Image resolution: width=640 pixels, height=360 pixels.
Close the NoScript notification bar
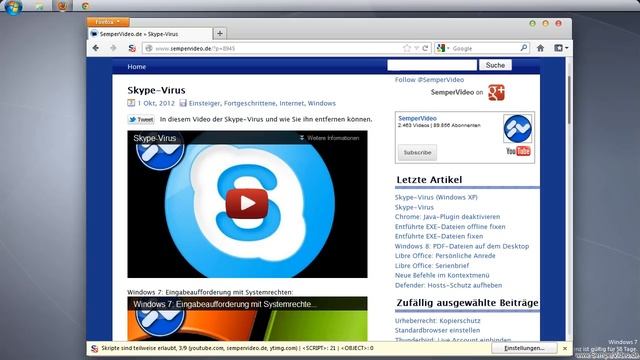coord(565,348)
